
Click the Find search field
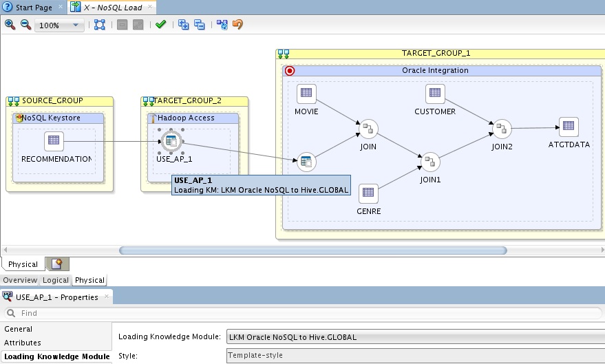point(303,313)
